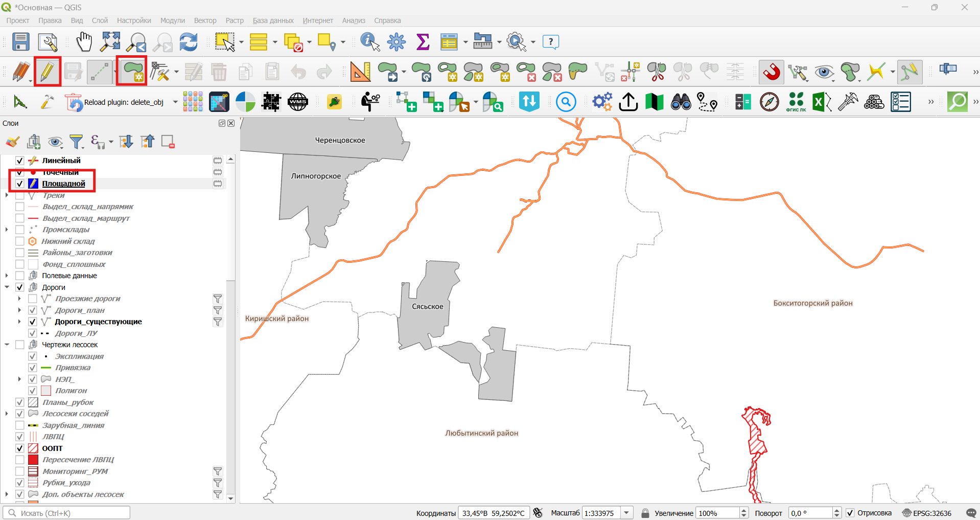Select the Pan Map hand tool
Viewport: 980px width, 520px height.
(x=84, y=41)
